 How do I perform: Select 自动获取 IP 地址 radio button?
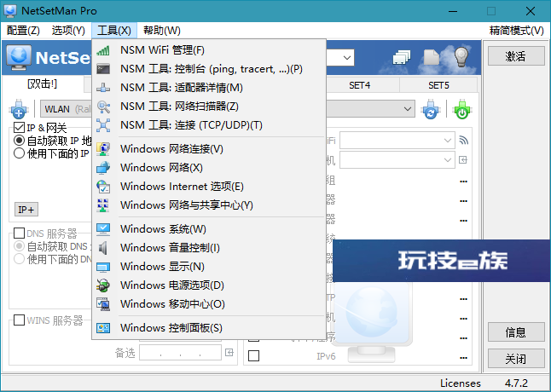[x=19, y=141]
